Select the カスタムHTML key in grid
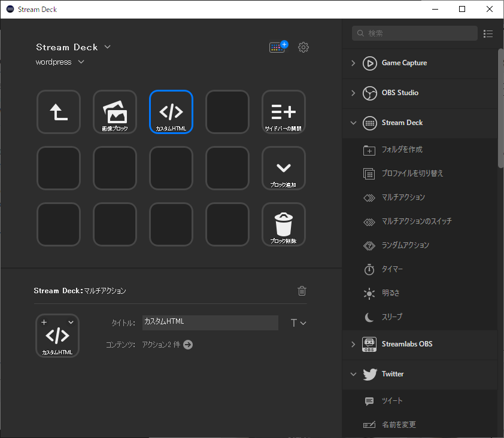 click(x=171, y=112)
